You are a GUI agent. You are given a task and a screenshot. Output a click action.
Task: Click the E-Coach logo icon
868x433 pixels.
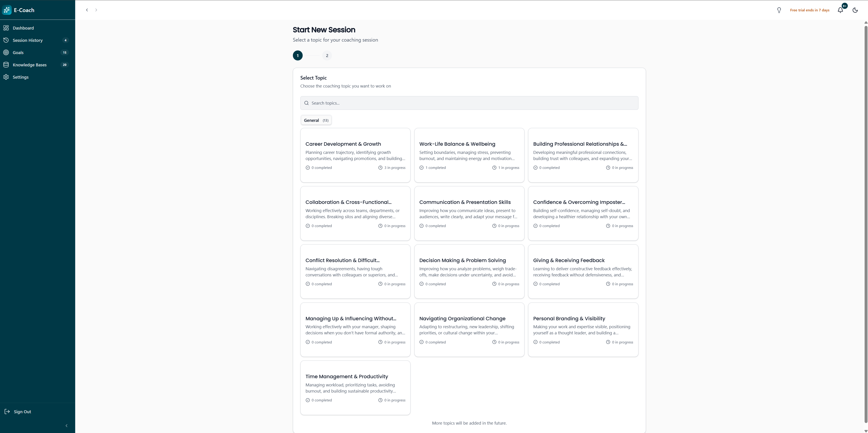click(x=7, y=10)
